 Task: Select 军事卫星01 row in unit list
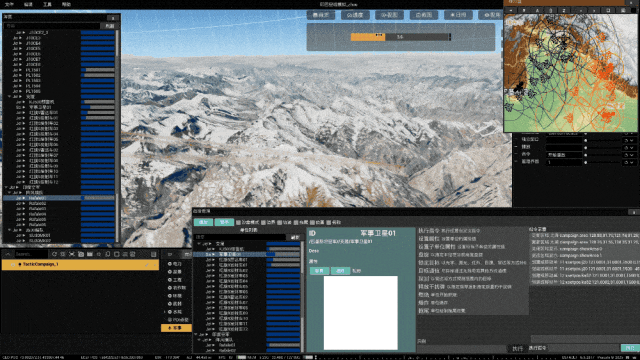click(247, 254)
